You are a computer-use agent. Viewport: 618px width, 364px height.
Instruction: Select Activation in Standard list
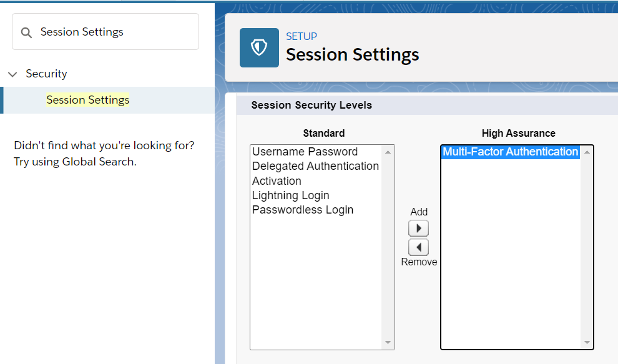[277, 180]
